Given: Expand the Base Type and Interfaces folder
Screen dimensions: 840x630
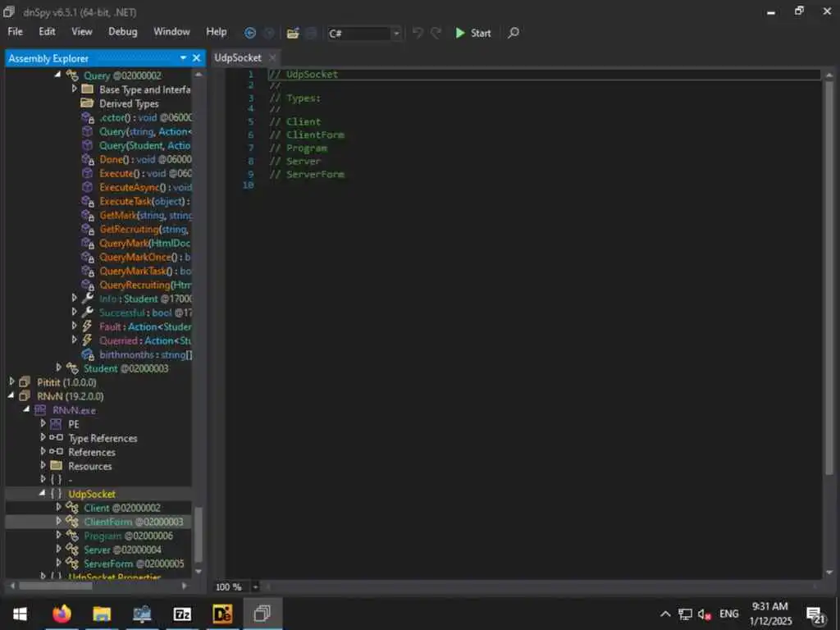Looking at the screenshot, I should [75, 89].
